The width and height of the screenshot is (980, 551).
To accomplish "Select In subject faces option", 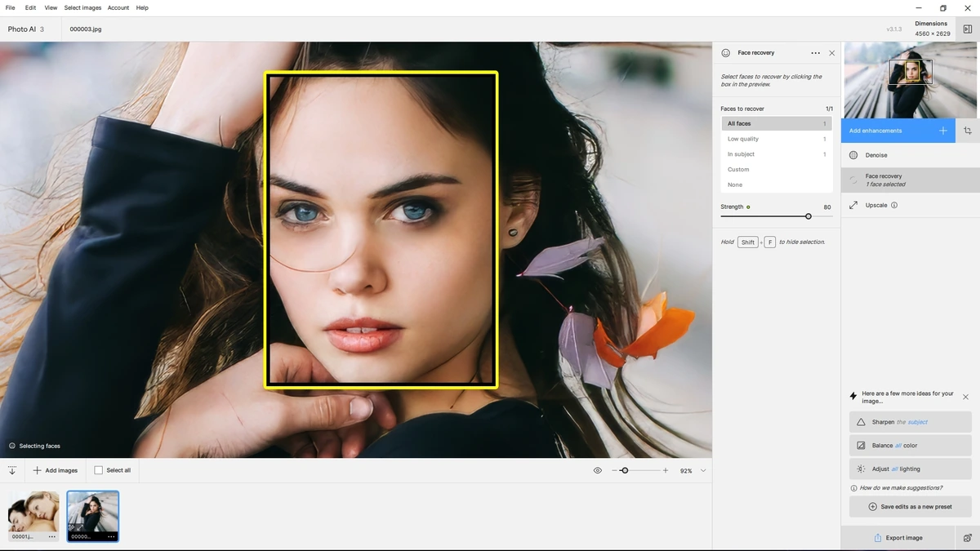I will tap(777, 154).
